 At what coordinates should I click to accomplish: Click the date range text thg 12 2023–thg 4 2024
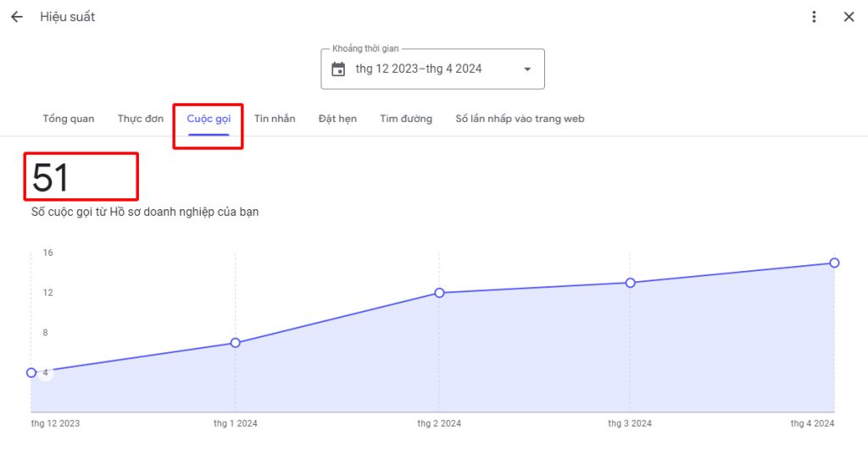coord(419,69)
